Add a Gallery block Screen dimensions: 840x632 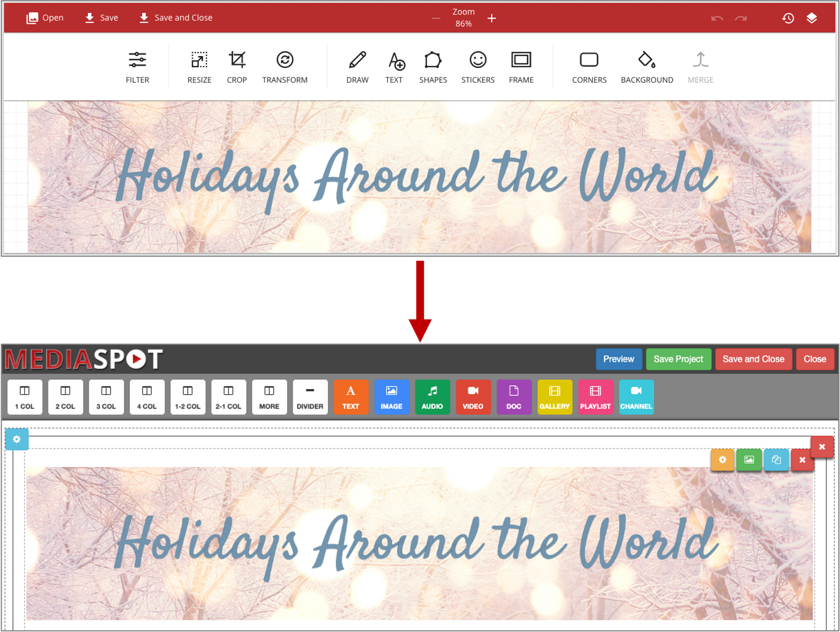point(554,397)
